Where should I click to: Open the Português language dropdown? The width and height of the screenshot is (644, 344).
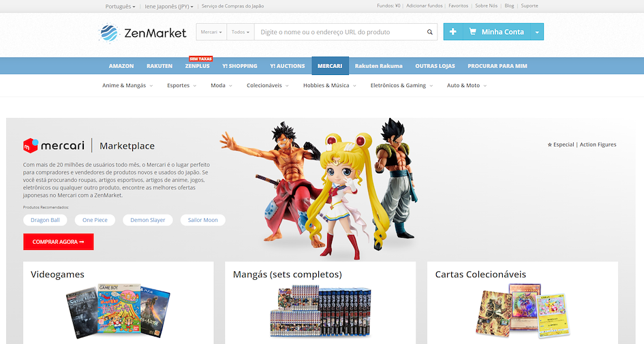point(121,6)
